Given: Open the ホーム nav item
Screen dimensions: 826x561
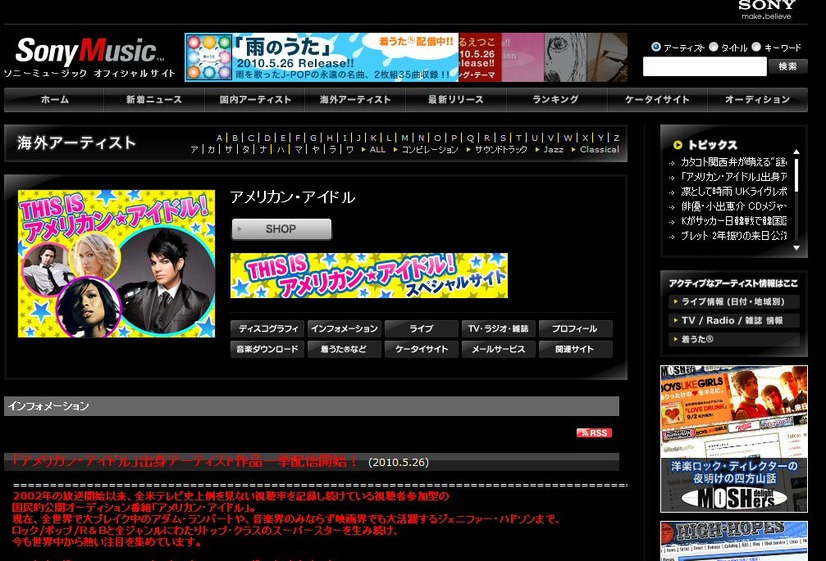Looking at the screenshot, I should (x=54, y=100).
